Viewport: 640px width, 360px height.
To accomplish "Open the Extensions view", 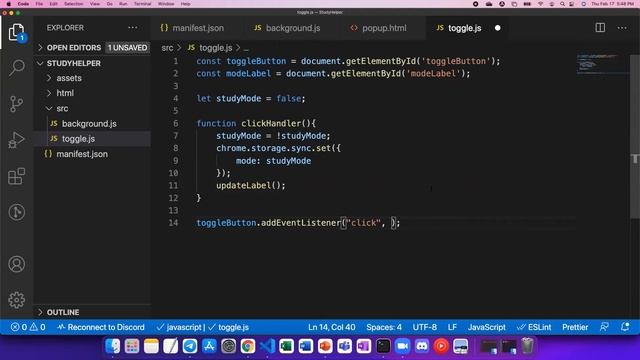I will coord(16,176).
